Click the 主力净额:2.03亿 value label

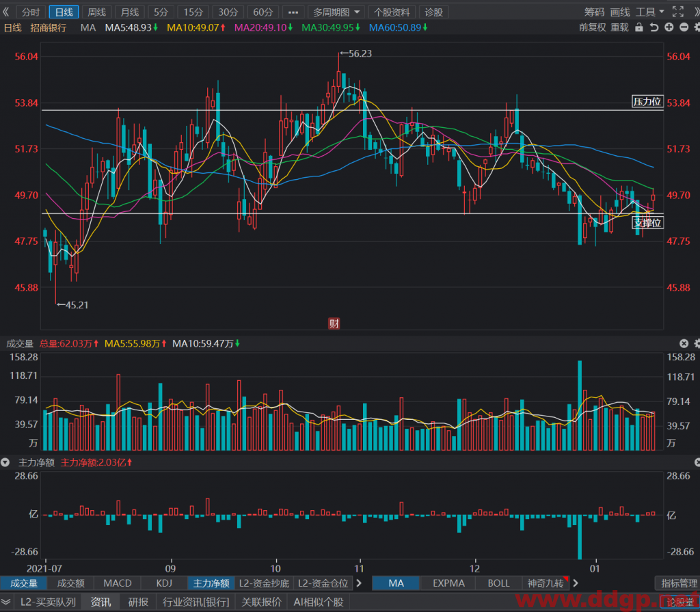click(96, 462)
